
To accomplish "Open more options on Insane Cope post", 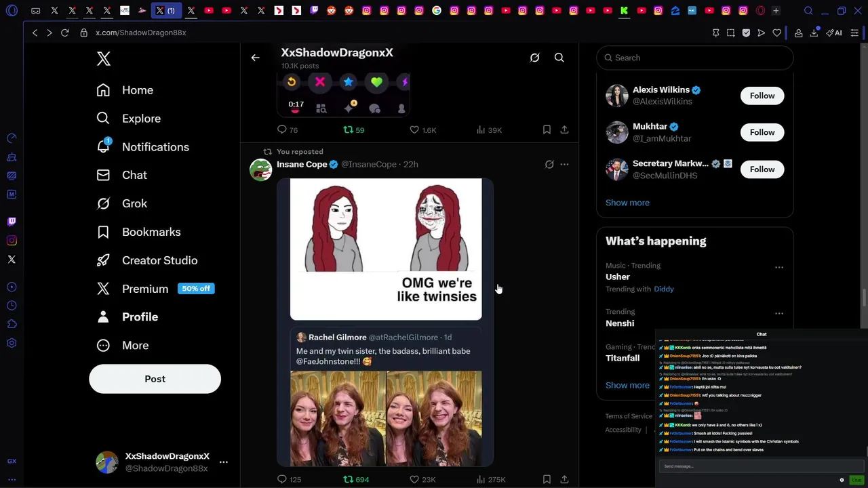I will coord(564,164).
